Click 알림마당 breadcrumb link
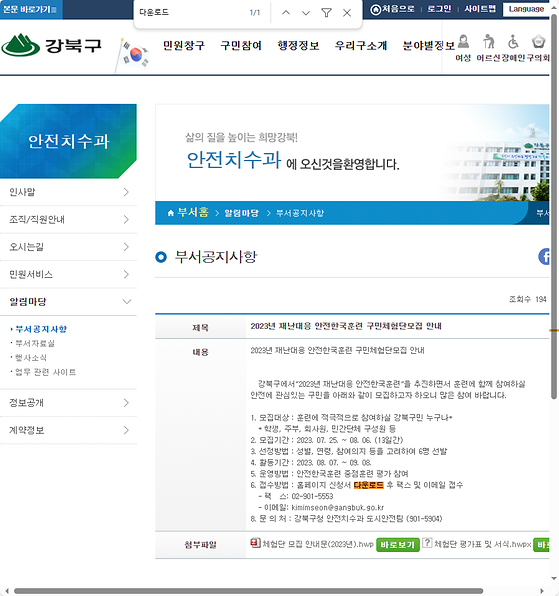Viewport: 559px width, 596px height. pyautogui.click(x=241, y=213)
